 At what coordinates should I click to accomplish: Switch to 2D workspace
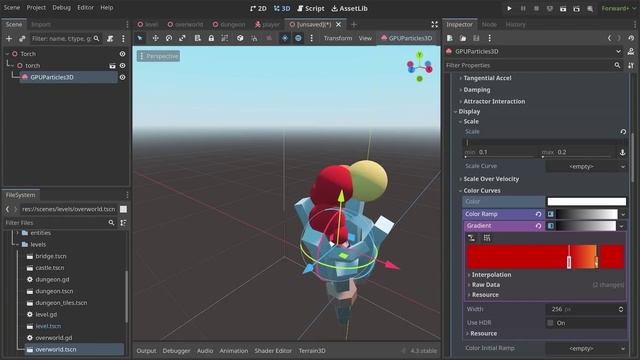(258, 8)
